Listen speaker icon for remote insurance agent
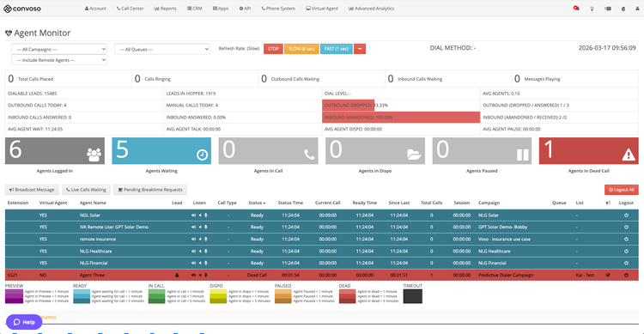 [193, 239]
